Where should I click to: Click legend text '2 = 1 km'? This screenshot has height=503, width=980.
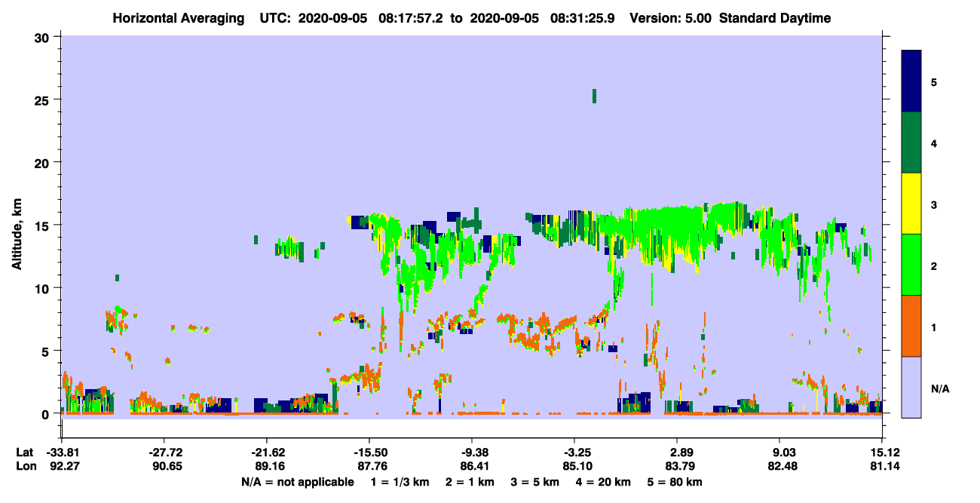pyautogui.click(x=470, y=481)
